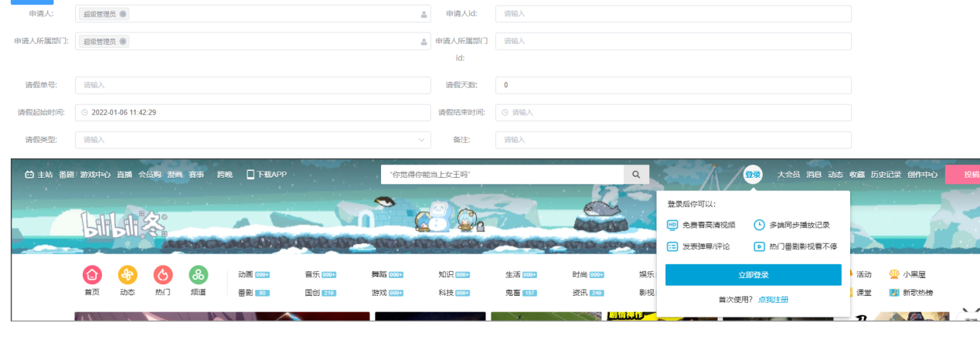Click the bilibili winter logo
This screenshot has width=980, height=357.
tap(124, 225)
